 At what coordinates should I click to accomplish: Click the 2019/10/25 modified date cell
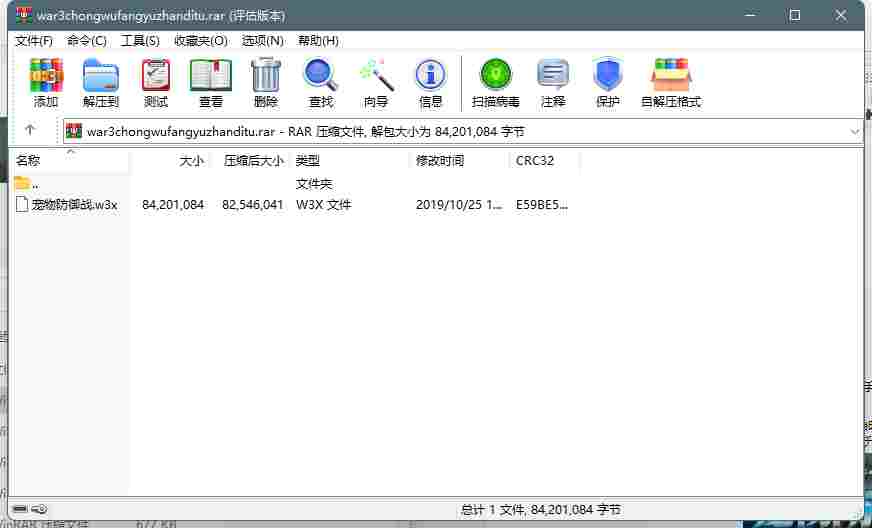[459, 205]
